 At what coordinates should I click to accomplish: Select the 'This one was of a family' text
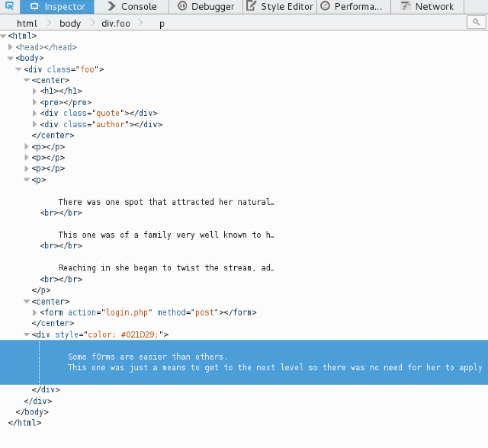166,235
